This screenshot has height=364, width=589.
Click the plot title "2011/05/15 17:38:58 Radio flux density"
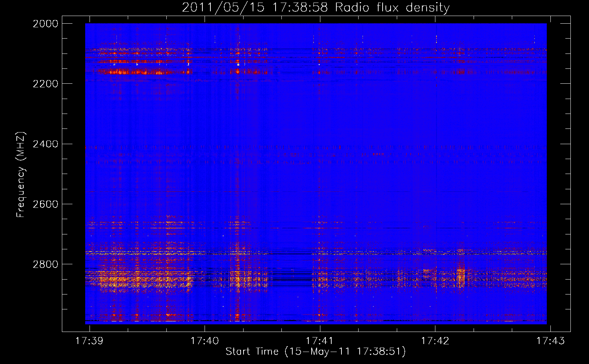[316, 7]
